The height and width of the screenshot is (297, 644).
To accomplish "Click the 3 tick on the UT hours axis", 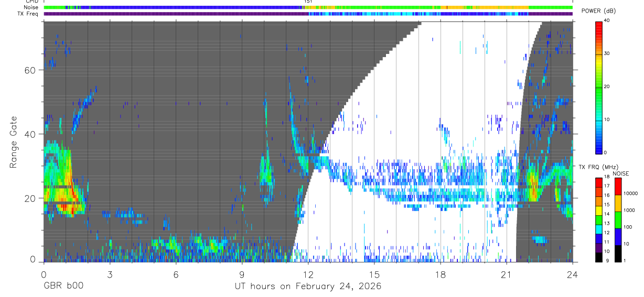I will (x=110, y=274).
